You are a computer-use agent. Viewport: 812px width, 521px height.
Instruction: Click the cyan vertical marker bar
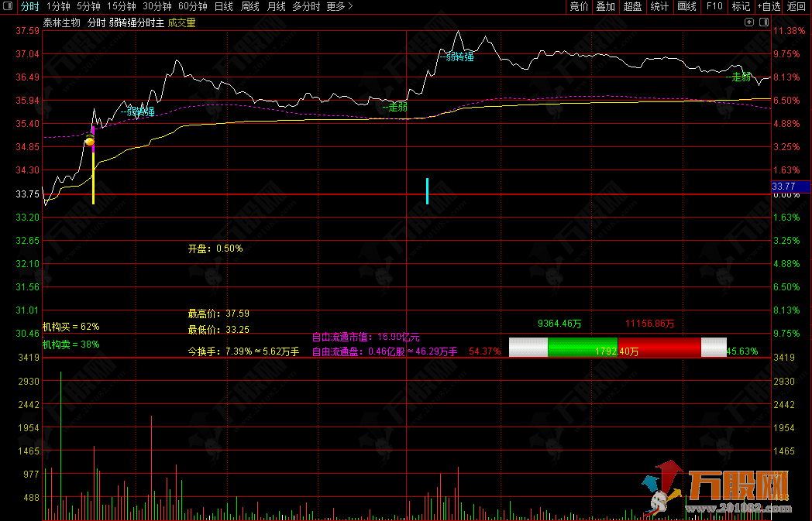(x=427, y=191)
